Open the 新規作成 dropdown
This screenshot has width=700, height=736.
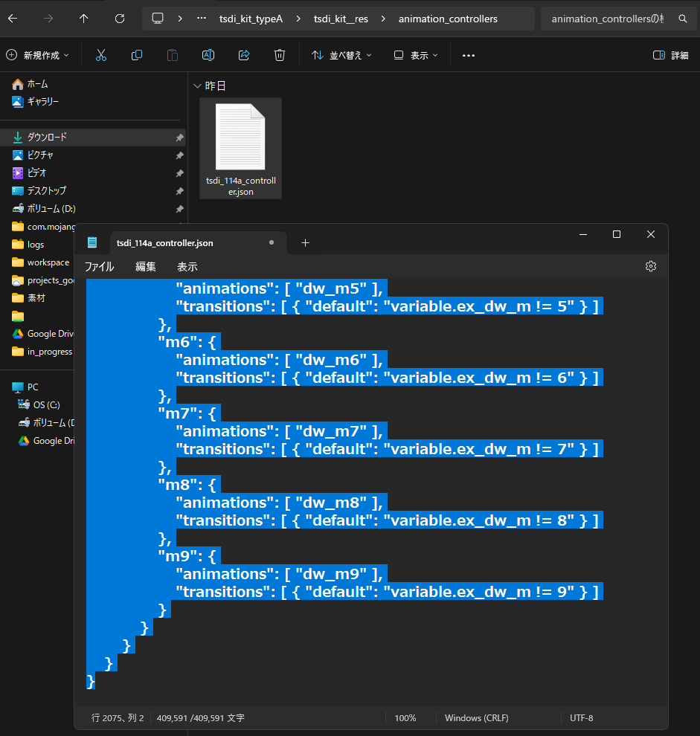[37, 55]
